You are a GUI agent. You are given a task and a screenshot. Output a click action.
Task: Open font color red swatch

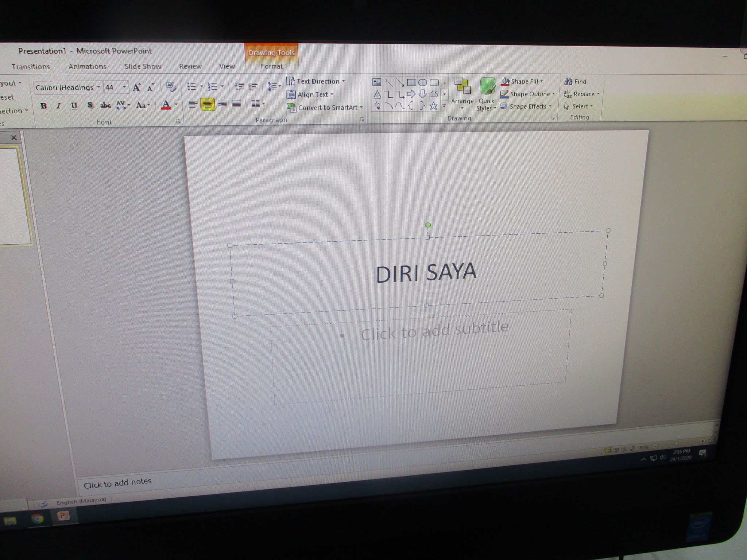tap(166, 105)
